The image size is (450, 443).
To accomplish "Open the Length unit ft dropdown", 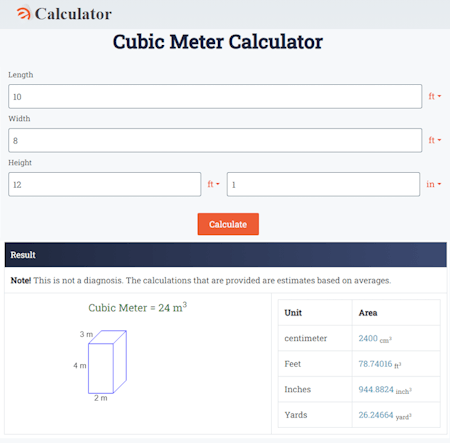I will pos(435,96).
